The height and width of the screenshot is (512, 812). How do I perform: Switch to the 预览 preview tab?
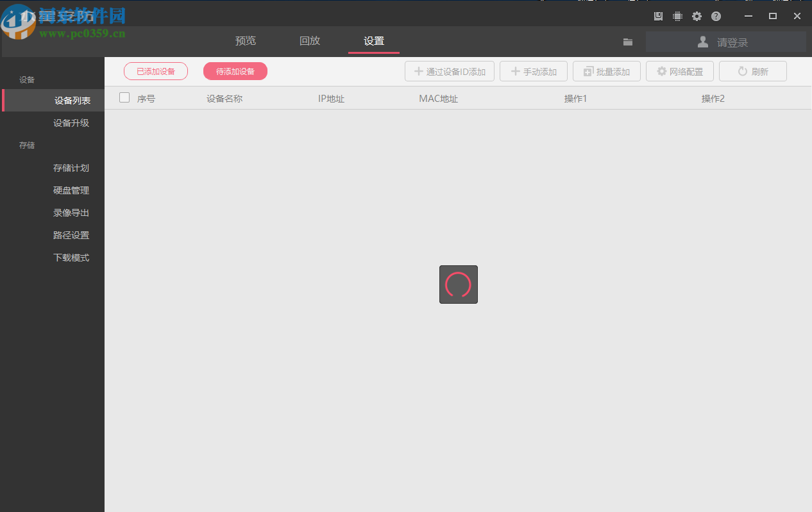click(x=246, y=40)
